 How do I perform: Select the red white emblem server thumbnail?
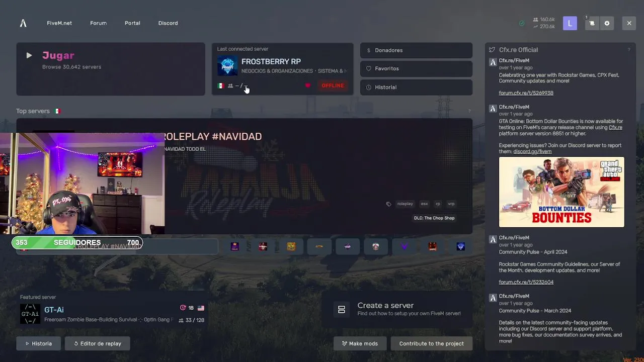tap(375, 246)
